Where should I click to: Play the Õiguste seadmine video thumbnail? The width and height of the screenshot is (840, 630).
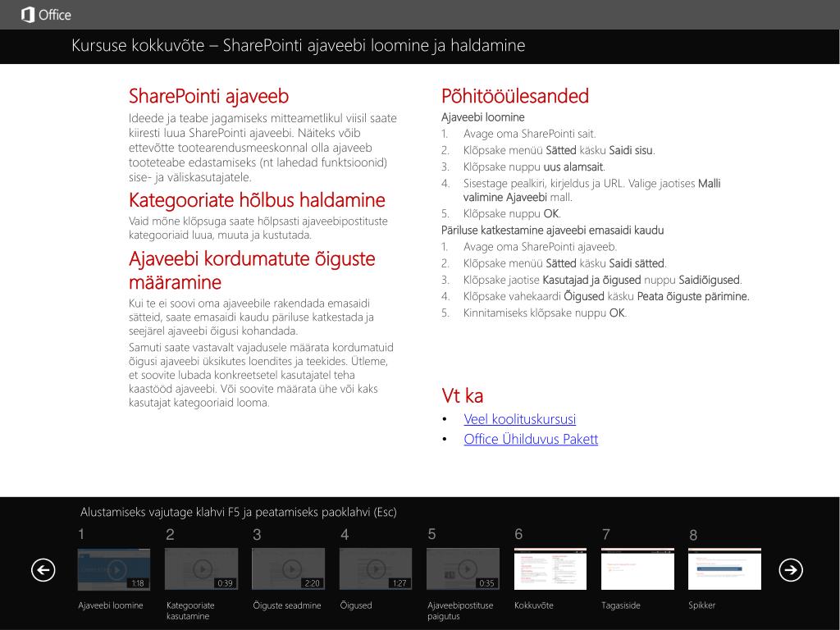point(289,569)
